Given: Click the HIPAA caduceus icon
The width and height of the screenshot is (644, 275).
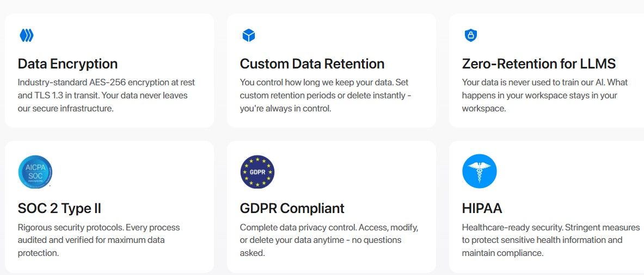Looking at the screenshot, I should click(x=480, y=172).
